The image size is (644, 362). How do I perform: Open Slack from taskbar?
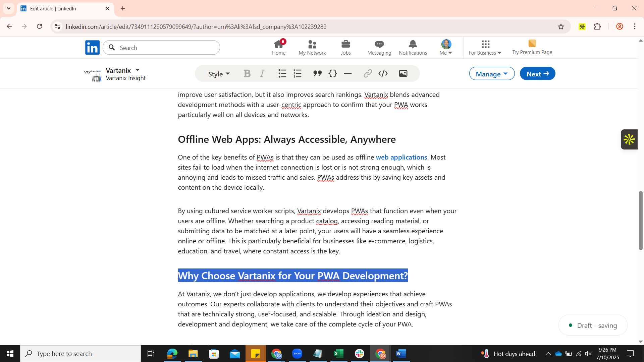tap(360, 354)
